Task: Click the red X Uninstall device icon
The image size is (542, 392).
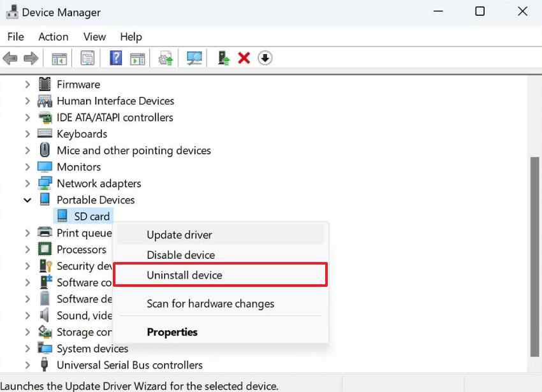Action: click(244, 58)
